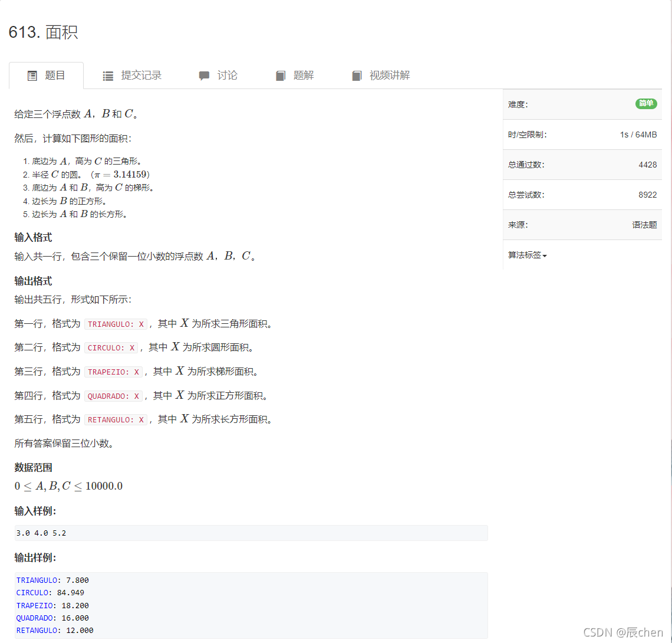Click the RETANGULO: X format code
Viewport: 672px width, 643px height.
(116, 419)
